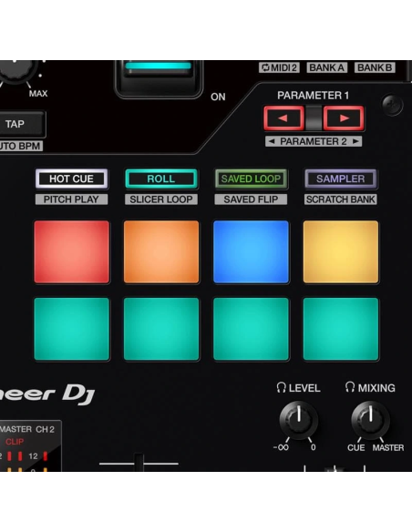
Task: Select ROLL pad mode
Action: (161, 179)
